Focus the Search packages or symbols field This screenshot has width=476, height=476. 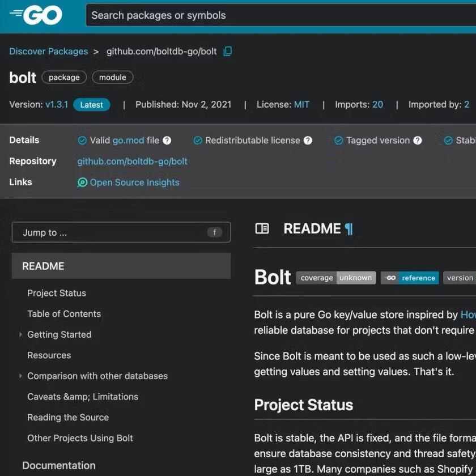(x=281, y=15)
